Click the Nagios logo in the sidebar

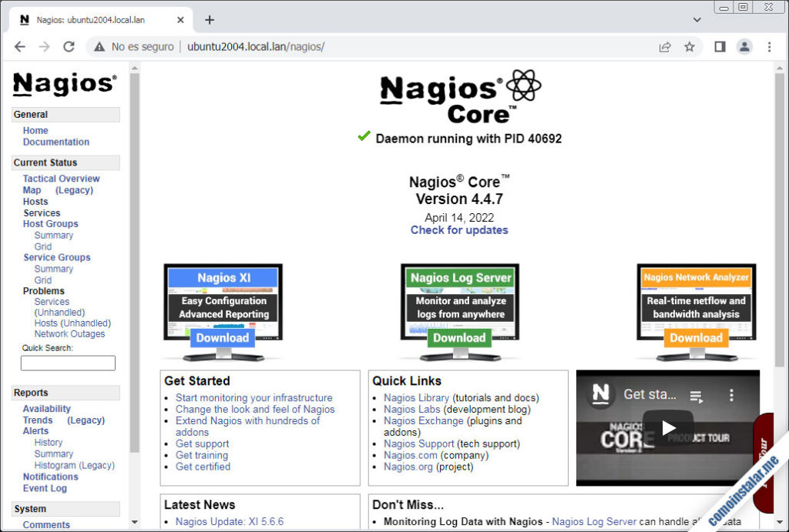(x=64, y=85)
